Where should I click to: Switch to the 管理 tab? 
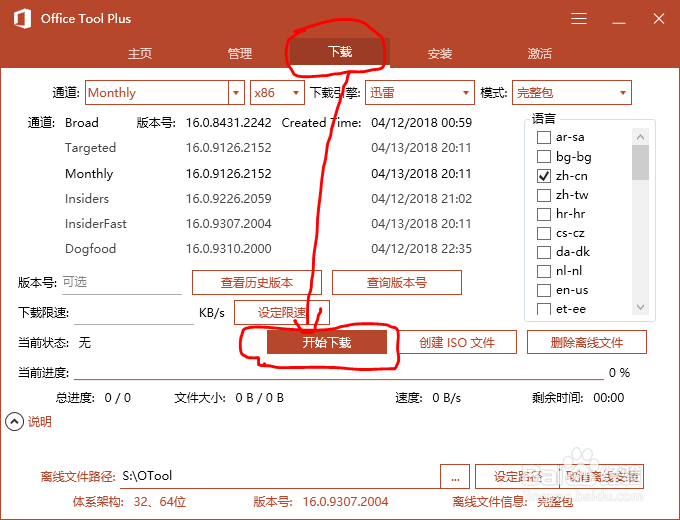(240, 53)
